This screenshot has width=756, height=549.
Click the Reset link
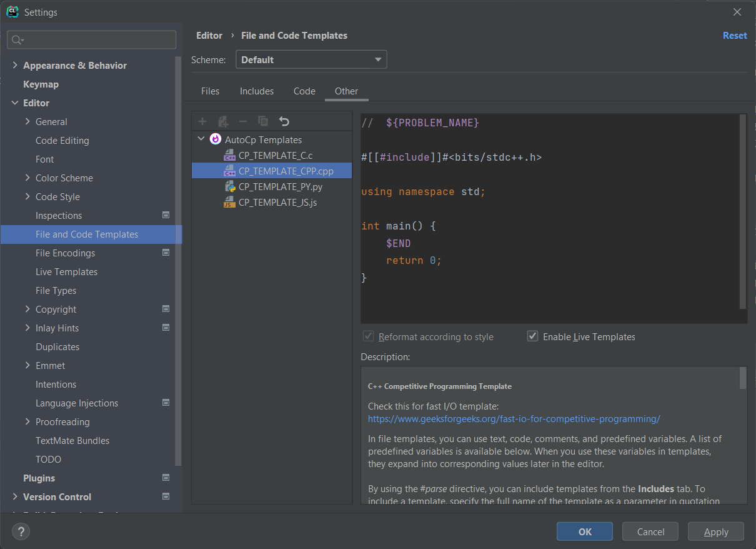(734, 36)
